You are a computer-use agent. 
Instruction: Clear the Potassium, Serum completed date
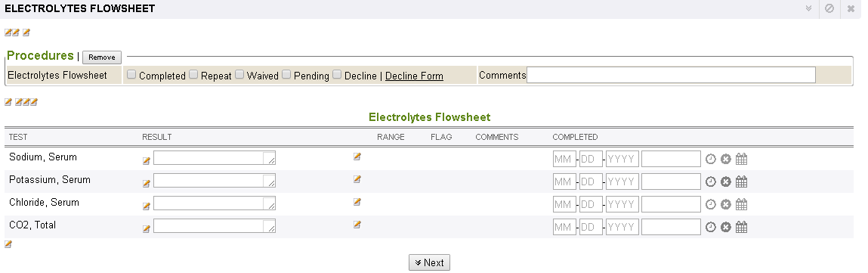[x=726, y=181]
